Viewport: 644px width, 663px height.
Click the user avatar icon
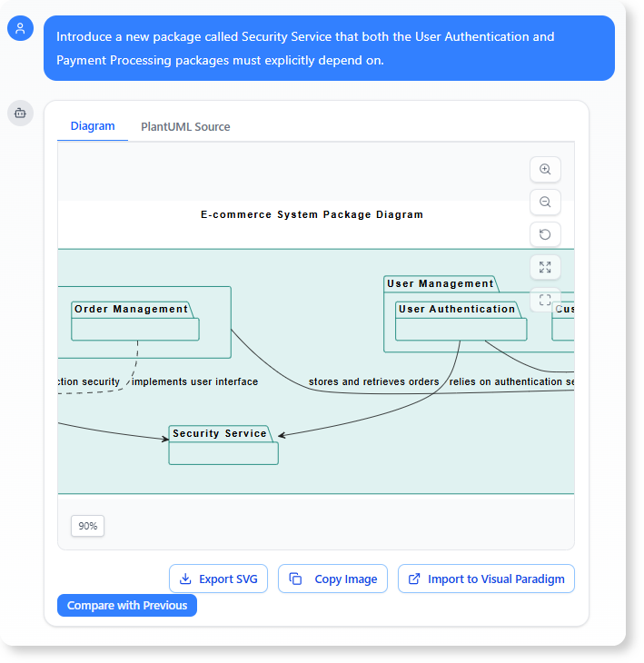click(x=20, y=29)
